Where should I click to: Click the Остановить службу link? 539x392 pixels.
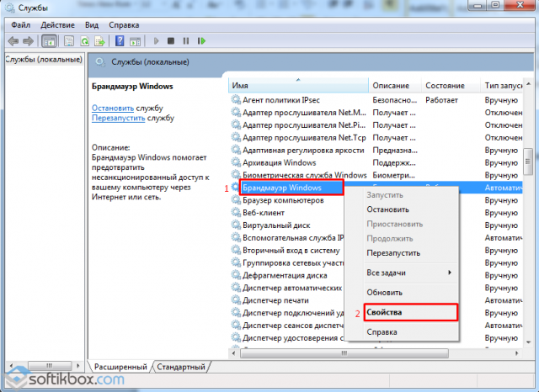113,109
